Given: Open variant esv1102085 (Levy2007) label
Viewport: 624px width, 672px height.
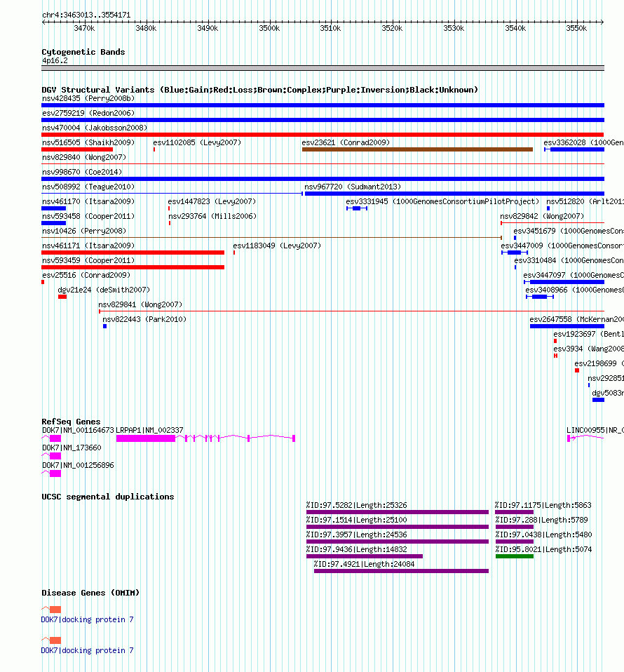Looking at the screenshot, I should [x=197, y=142].
